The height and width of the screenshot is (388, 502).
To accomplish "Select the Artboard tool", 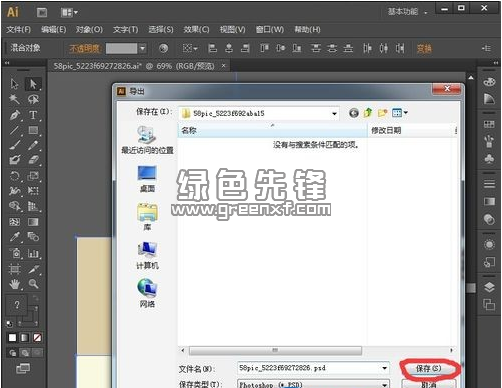I will (x=14, y=269).
